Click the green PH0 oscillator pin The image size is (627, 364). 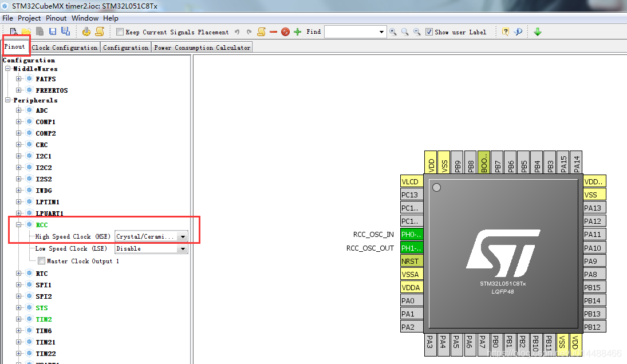[x=411, y=234]
